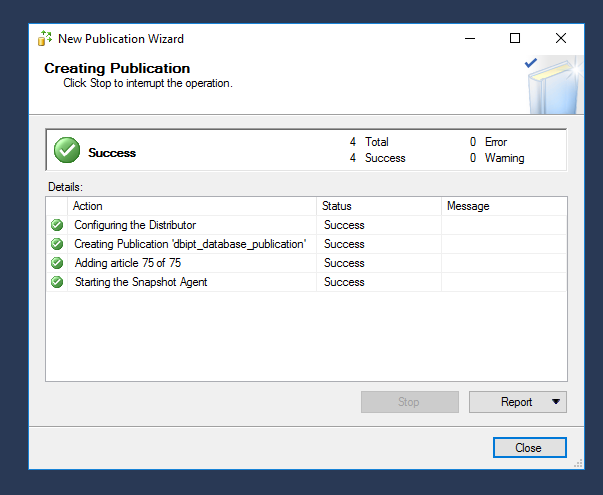
Task: Click the Success status of Snapshot Agent row
Action: click(x=344, y=282)
